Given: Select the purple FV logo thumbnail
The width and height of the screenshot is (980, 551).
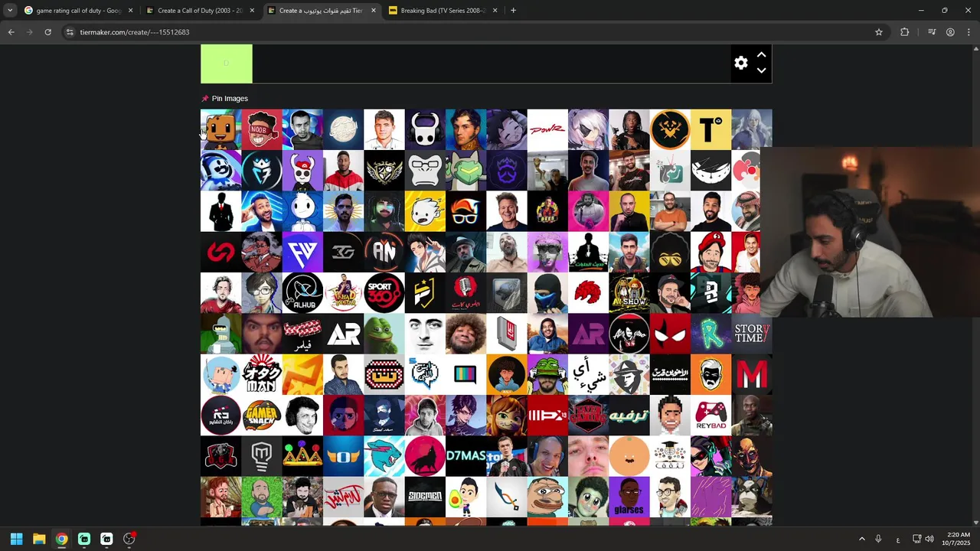Looking at the screenshot, I should (302, 252).
